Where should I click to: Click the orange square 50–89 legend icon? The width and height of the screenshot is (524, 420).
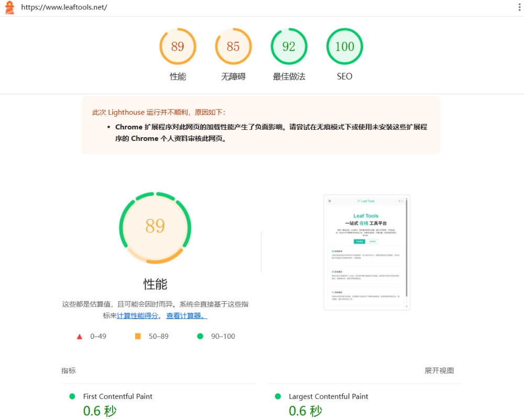click(138, 336)
